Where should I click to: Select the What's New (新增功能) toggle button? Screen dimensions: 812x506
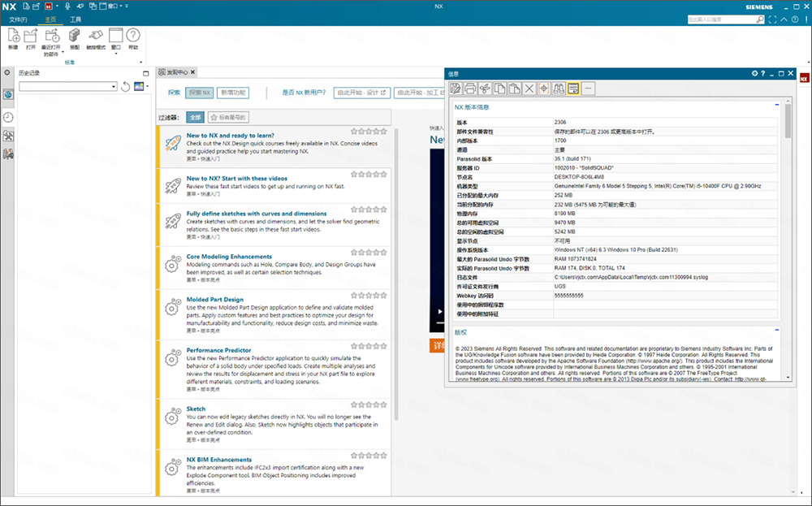point(233,93)
